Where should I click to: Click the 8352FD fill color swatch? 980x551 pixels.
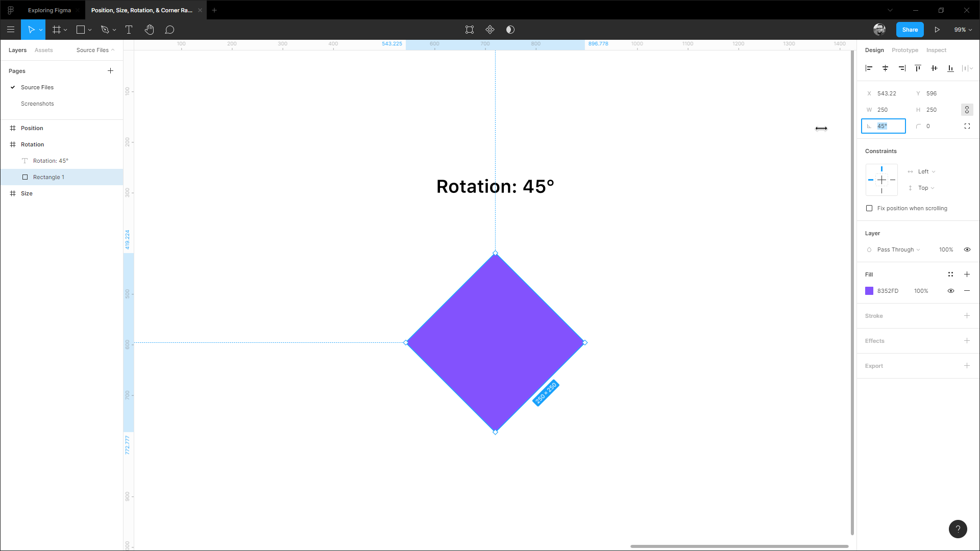click(869, 291)
